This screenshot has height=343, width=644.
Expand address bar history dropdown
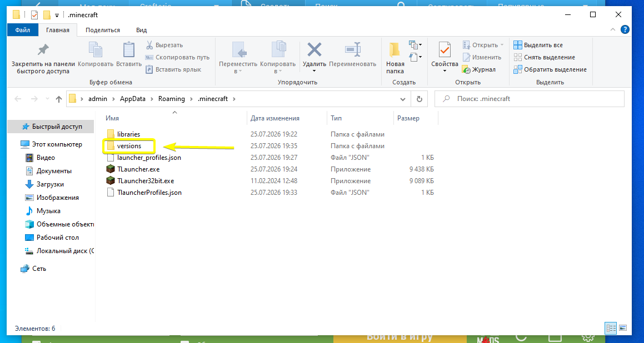403,99
